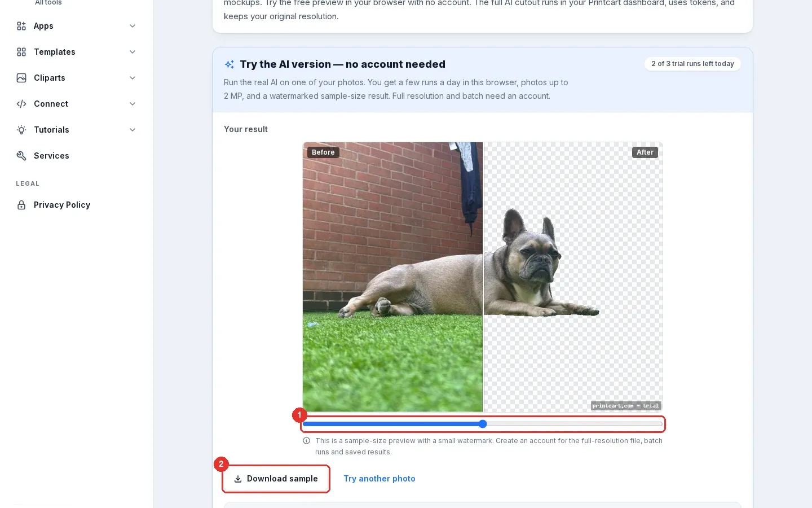Image resolution: width=812 pixels, height=508 pixels.
Task: Click the 'Your result' heading
Action: pyautogui.click(x=246, y=129)
